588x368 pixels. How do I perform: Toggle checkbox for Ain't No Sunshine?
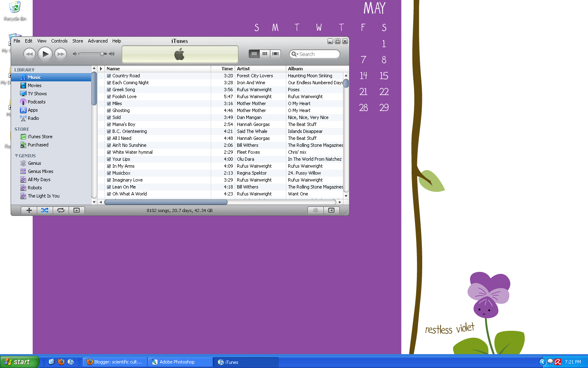(x=109, y=145)
